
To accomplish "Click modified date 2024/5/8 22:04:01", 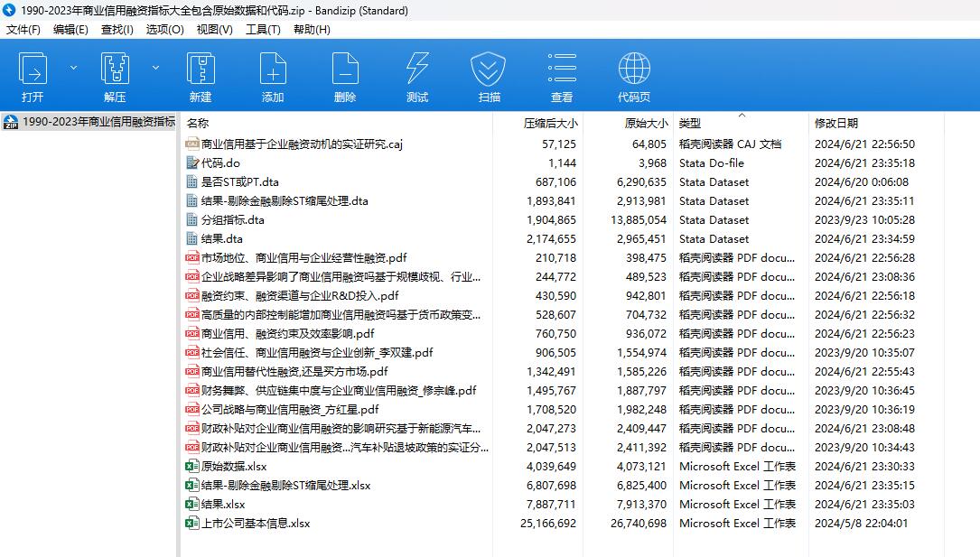I will (x=861, y=524).
